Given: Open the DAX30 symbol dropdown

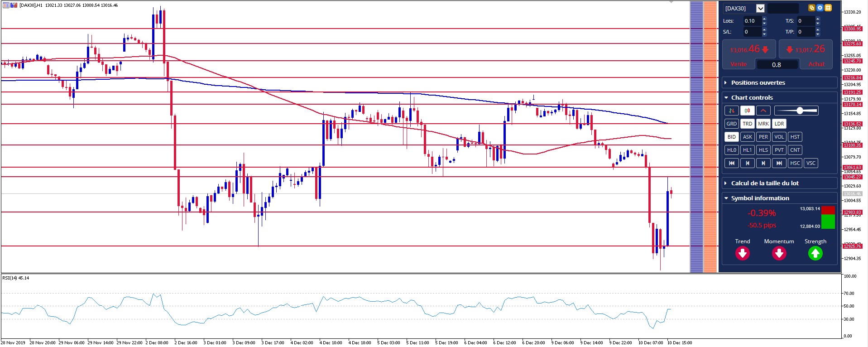Looking at the screenshot, I should 760,8.
